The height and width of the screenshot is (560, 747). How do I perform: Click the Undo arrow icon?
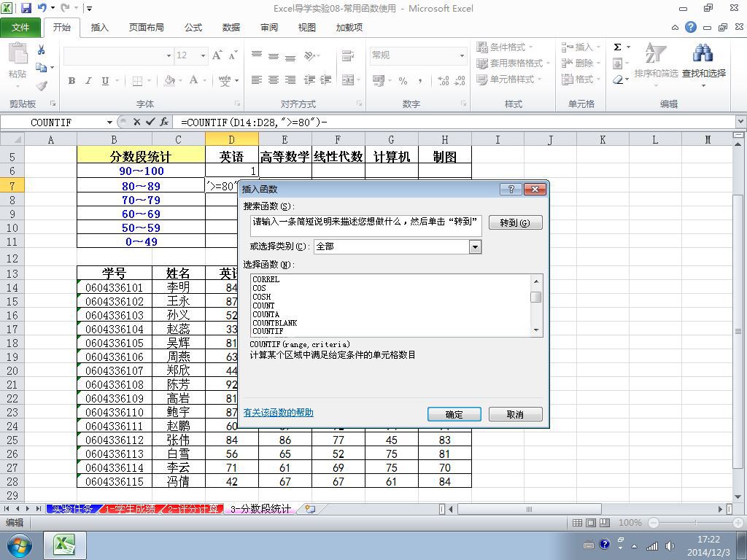42,8
